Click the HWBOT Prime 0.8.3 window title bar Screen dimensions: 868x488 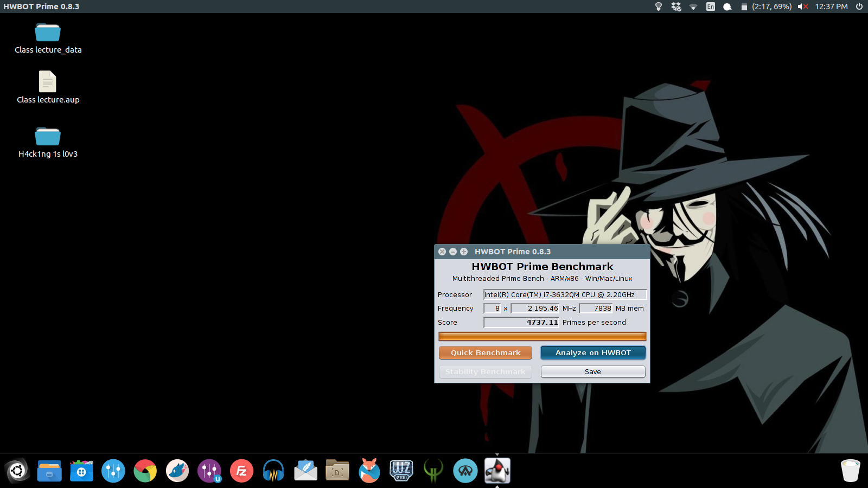tap(542, 252)
